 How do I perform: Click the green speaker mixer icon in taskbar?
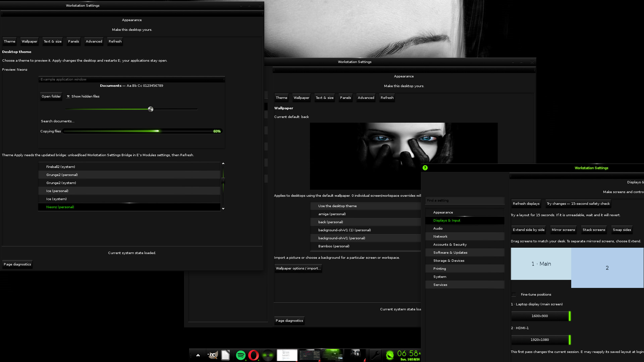[x=268, y=355]
